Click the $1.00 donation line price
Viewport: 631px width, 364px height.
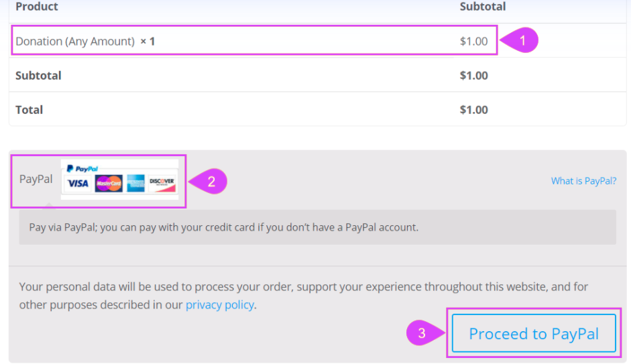[473, 41]
